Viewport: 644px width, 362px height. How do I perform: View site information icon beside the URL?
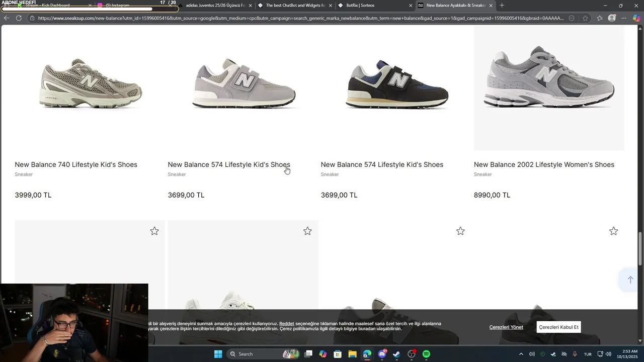point(32,18)
